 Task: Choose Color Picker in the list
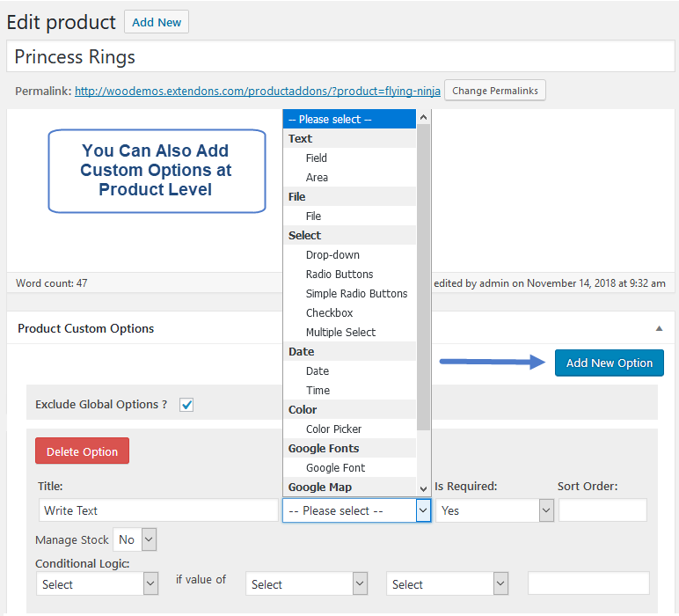click(x=333, y=429)
